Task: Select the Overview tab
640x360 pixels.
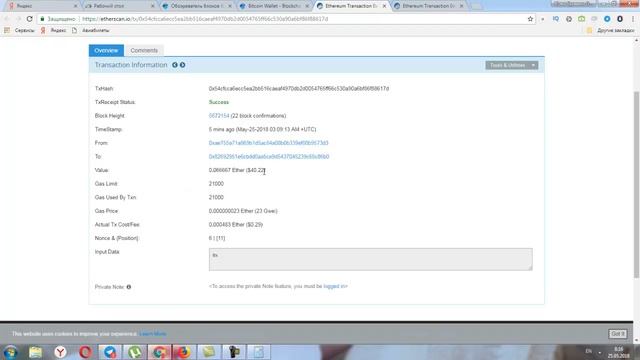Action: pyautogui.click(x=106, y=50)
